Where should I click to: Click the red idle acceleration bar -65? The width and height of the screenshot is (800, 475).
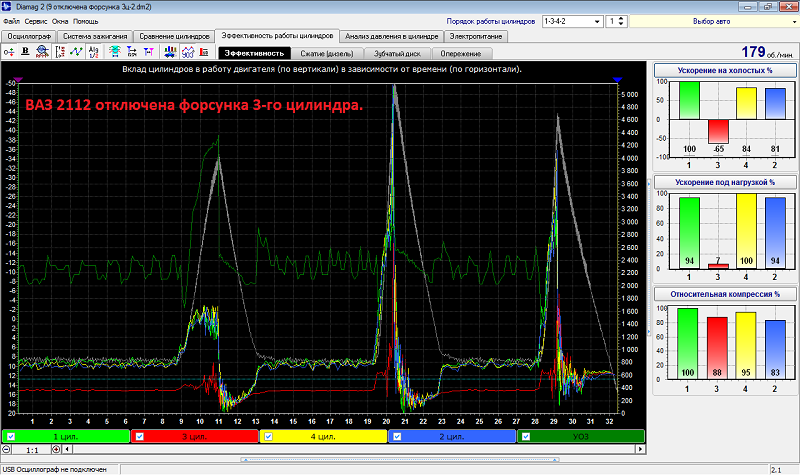point(718,131)
